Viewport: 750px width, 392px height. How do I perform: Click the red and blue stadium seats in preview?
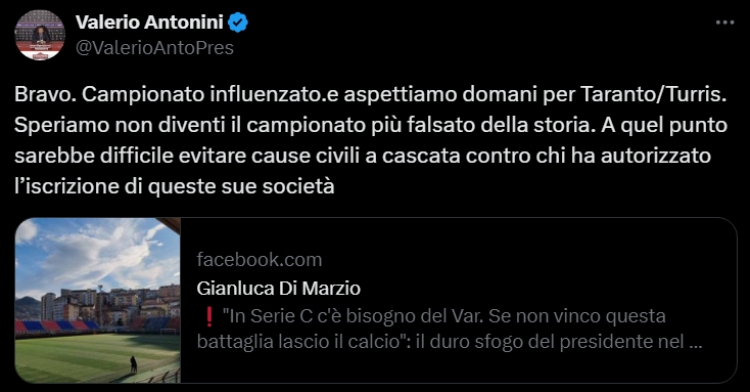click(57, 326)
